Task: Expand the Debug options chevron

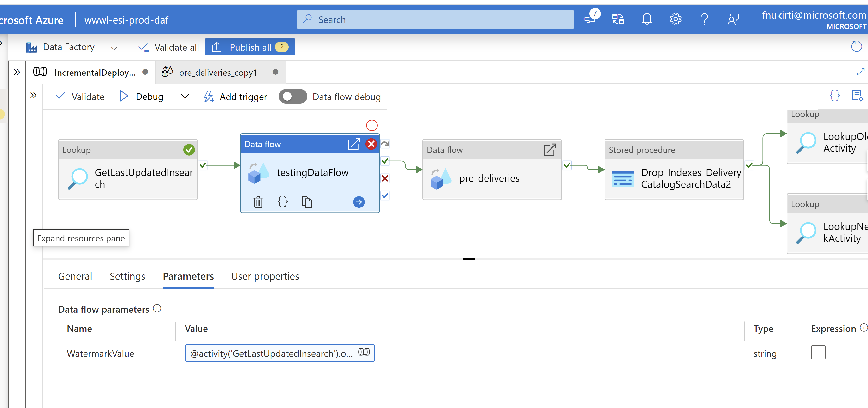Action: coord(185,96)
